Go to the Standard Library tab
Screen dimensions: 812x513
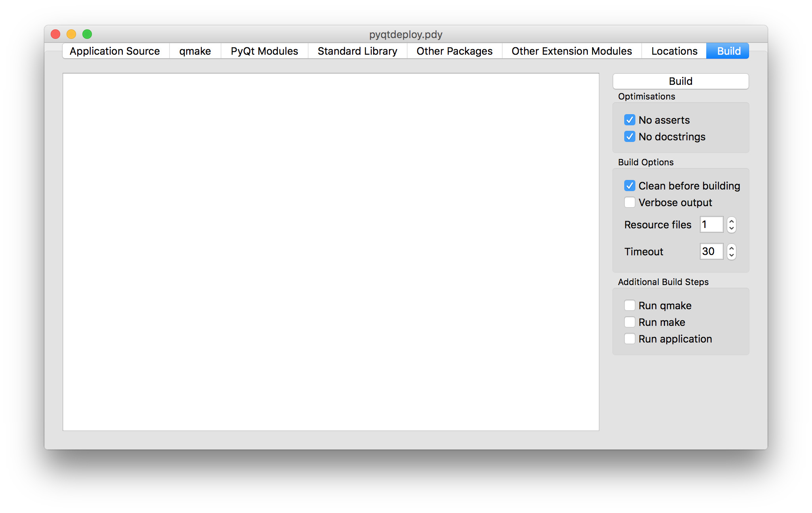[x=357, y=51]
